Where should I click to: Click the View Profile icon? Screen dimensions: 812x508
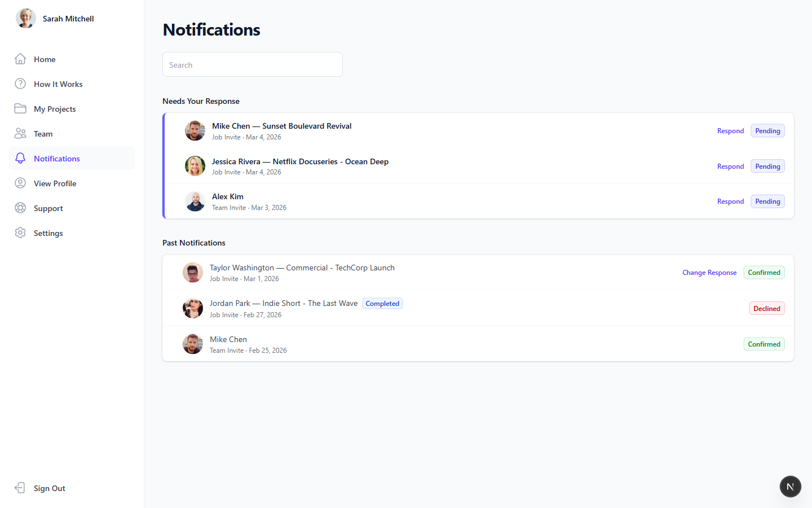[20, 183]
